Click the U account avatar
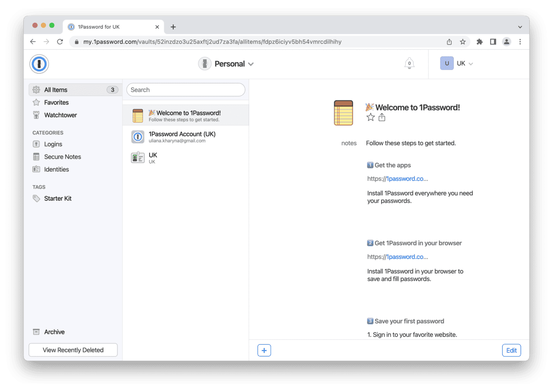Image resolution: width=553 pixels, height=392 pixels. coord(447,64)
